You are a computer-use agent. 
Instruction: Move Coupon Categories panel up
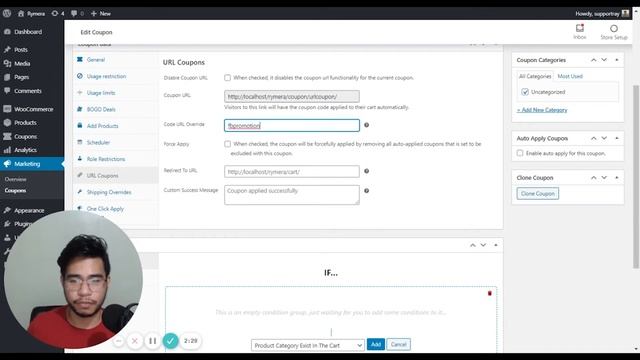593,60
